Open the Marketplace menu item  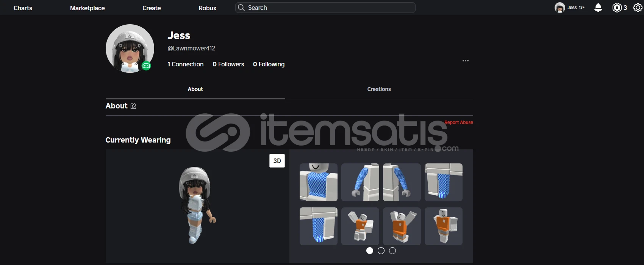click(87, 8)
